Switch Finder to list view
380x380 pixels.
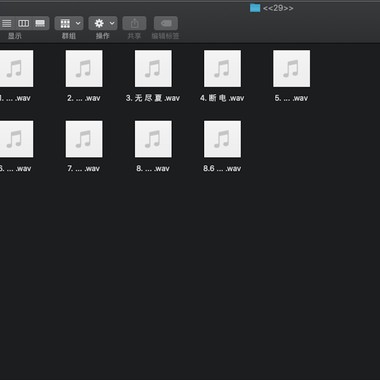pyautogui.click(x=7, y=23)
